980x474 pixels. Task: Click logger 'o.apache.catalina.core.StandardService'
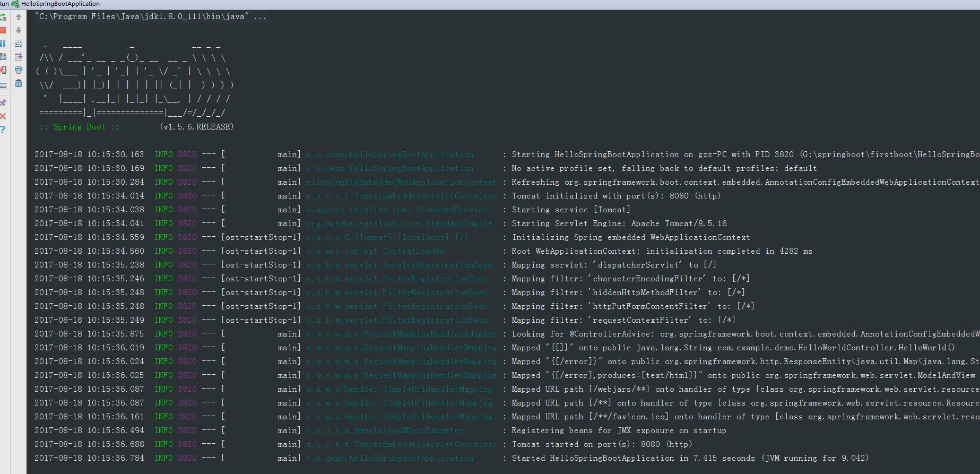pyautogui.click(x=397, y=210)
